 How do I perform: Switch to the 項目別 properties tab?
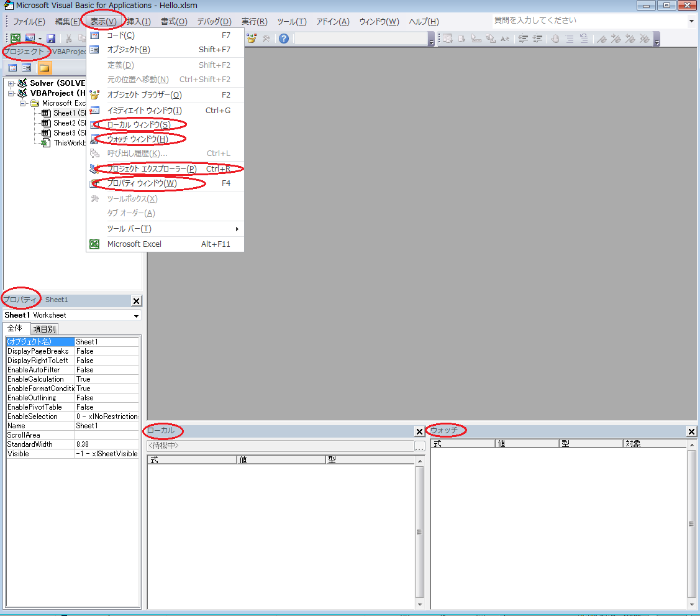point(44,329)
